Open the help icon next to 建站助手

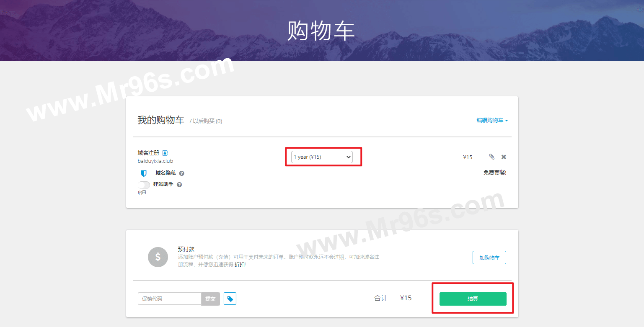(179, 185)
